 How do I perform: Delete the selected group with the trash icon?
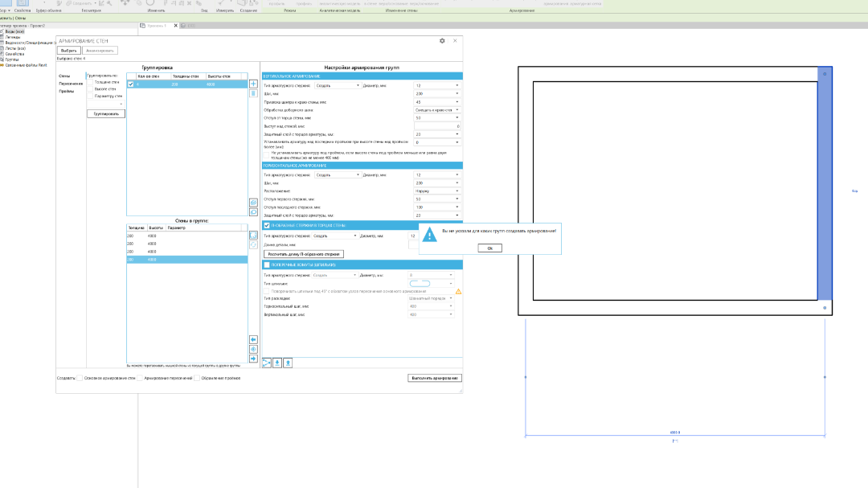253,93
